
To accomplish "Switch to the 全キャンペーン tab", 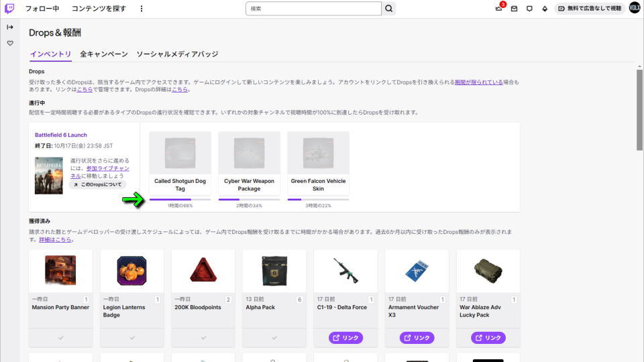I will (x=104, y=54).
